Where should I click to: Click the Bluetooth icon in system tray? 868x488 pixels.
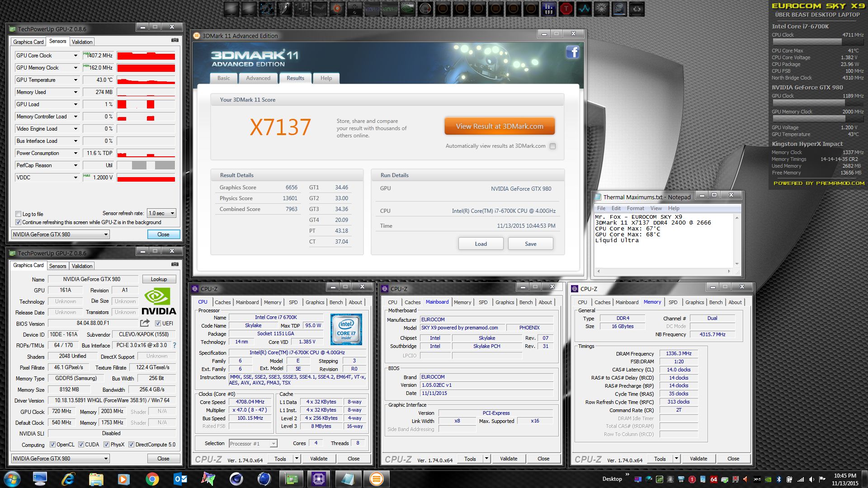tap(779, 479)
